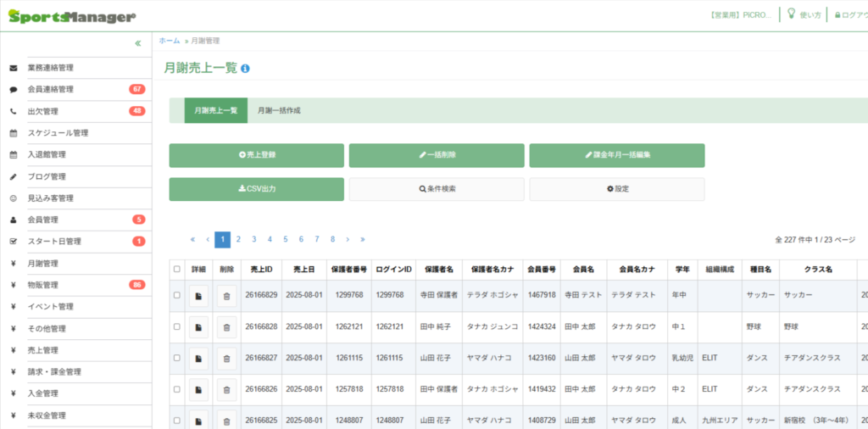The height and width of the screenshot is (429, 868).
Task: Go to next page with › arrow
Action: pos(347,240)
